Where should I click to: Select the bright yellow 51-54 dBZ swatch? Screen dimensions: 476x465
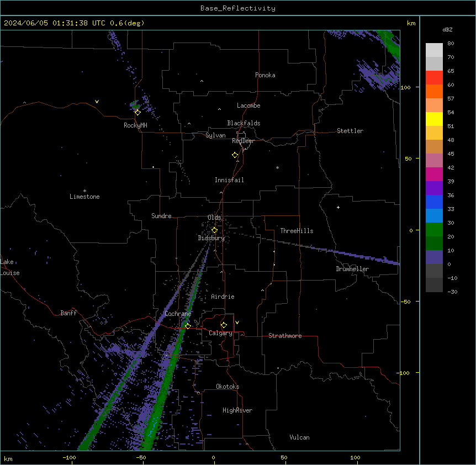[x=434, y=119]
